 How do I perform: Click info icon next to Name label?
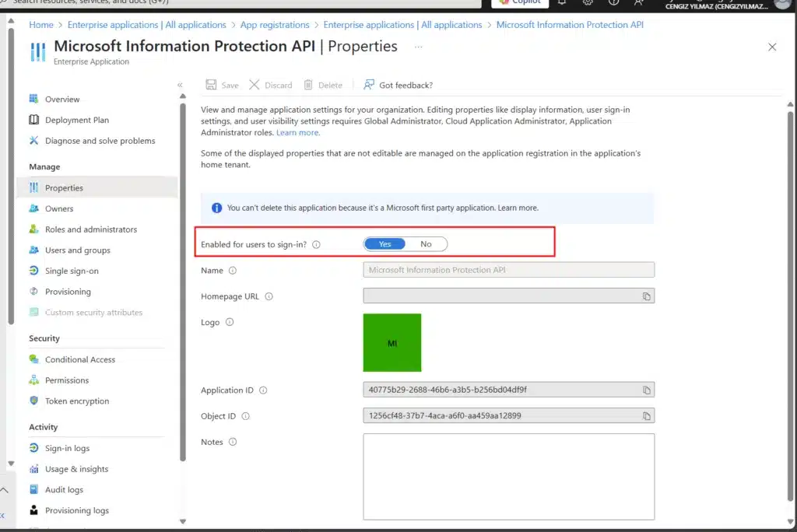click(233, 271)
